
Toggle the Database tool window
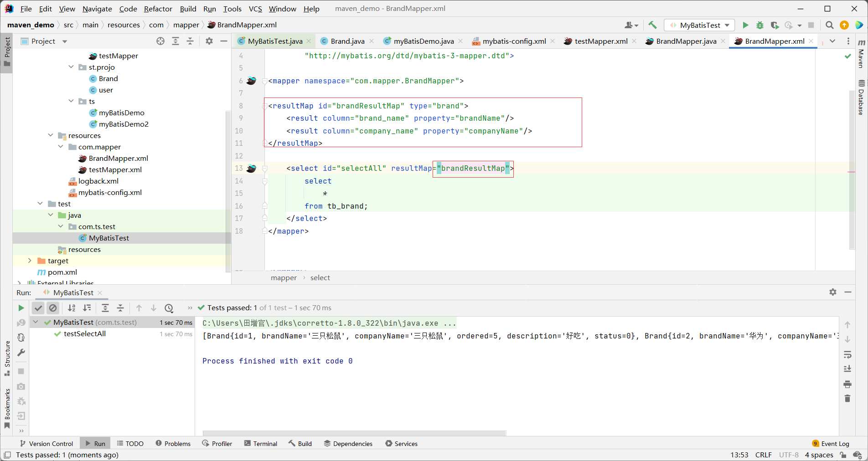[861, 97]
